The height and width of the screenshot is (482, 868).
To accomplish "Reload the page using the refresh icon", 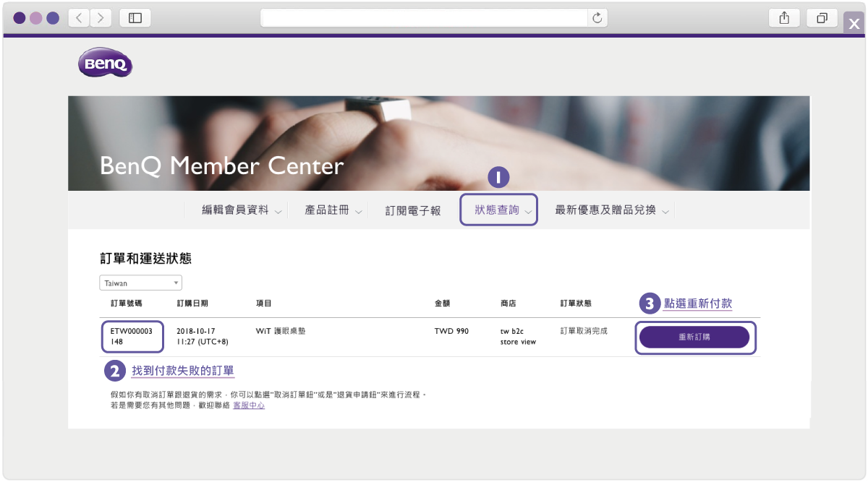I will click(x=597, y=17).
